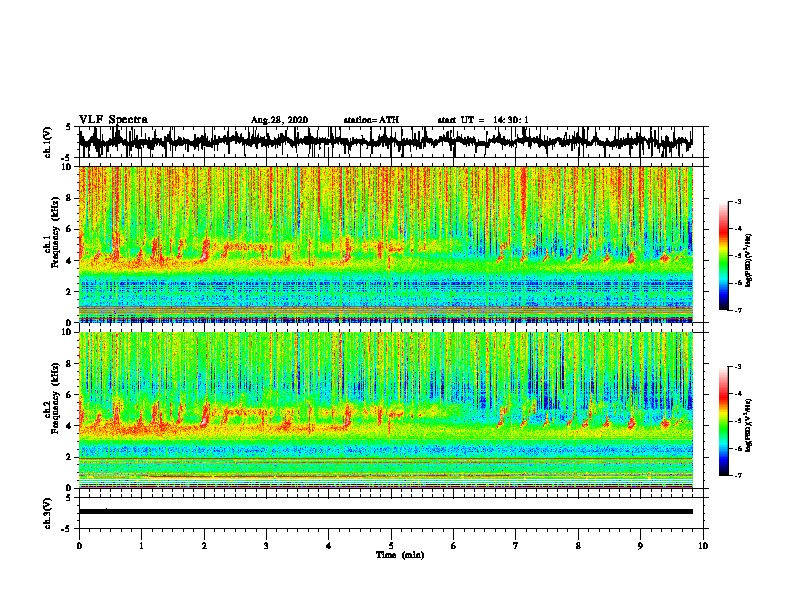Viewport: 792px width, 612px height.
Task: Click the "-6" label on lower color bar
Action: pyautogui.click(x=737, y=448)
